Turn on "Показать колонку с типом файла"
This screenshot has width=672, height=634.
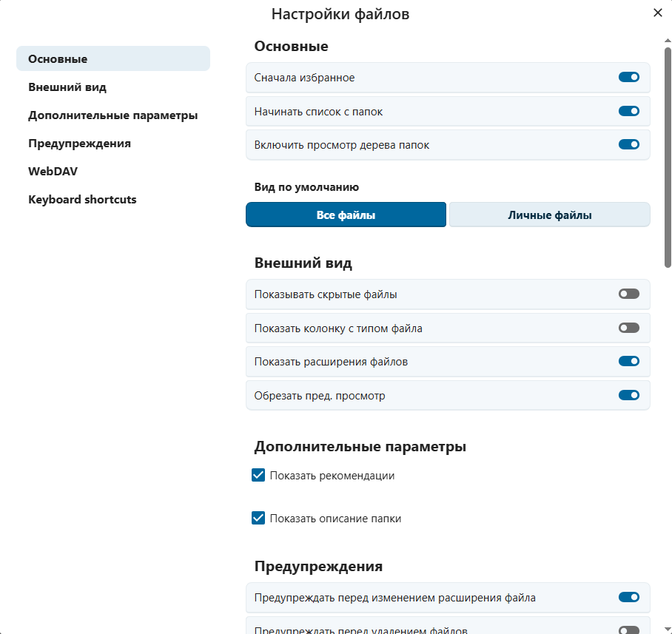pos(628,328)
